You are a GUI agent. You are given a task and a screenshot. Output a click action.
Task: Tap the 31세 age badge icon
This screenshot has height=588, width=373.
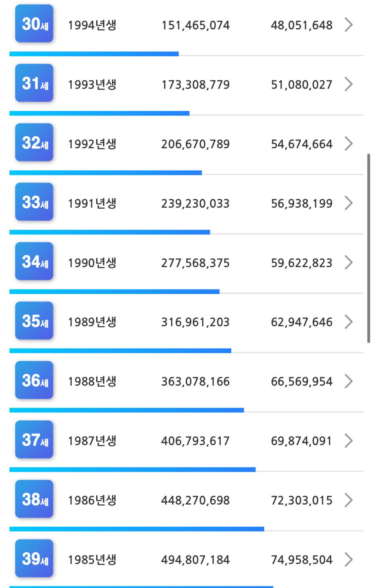coord(34,83)
